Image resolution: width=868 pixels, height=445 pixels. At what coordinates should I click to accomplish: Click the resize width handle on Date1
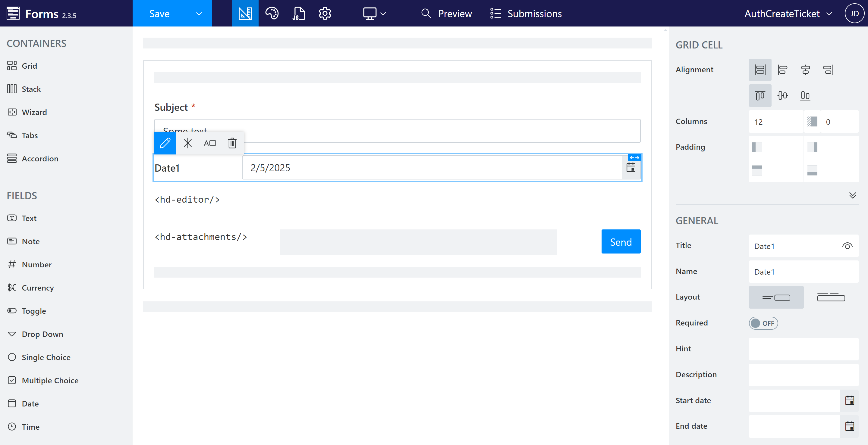click(x=634, y=157)
